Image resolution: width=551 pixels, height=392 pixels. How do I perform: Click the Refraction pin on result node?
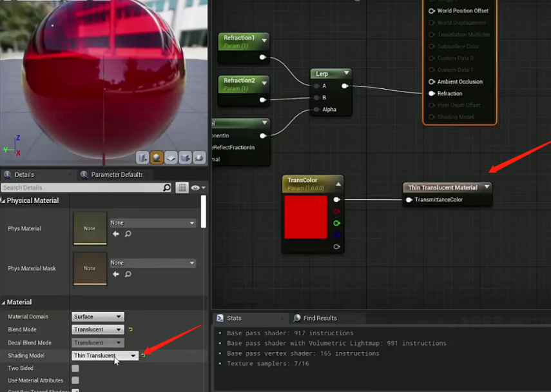(432, 93)
